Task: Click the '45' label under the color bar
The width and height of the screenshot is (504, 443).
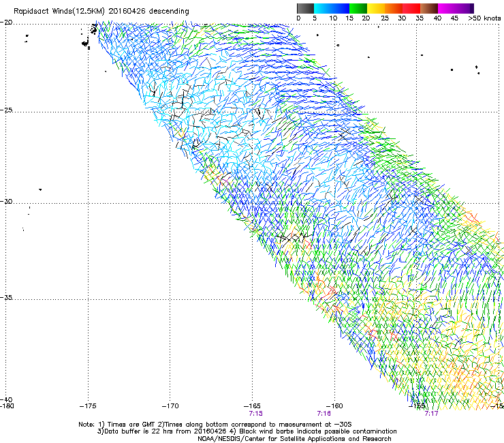Action: (x=454, y=18)
